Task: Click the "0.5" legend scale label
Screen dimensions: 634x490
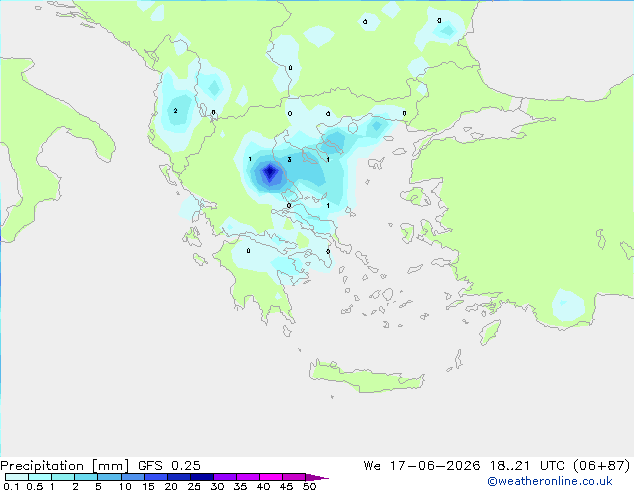Action: coord(35,486)
